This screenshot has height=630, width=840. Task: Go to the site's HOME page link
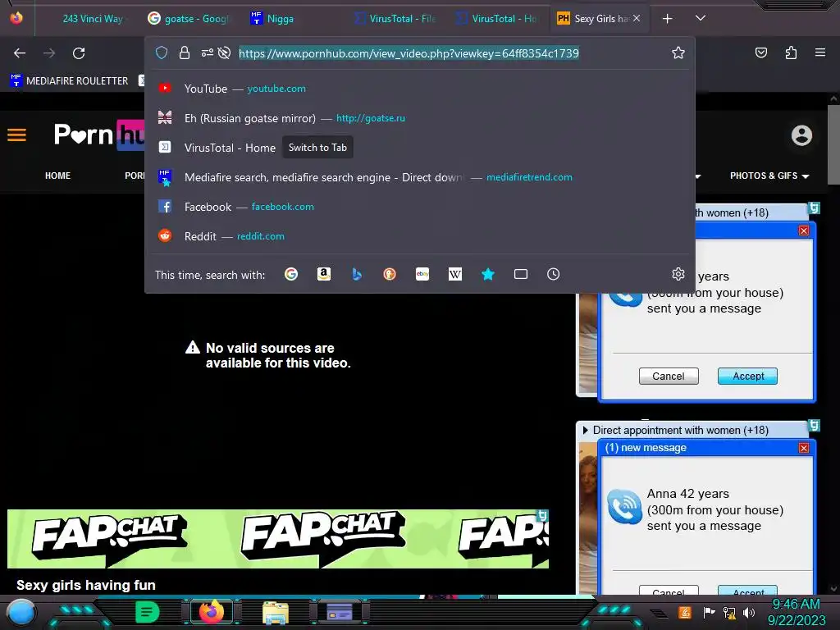pyautogui.click(x=58, y=176)
